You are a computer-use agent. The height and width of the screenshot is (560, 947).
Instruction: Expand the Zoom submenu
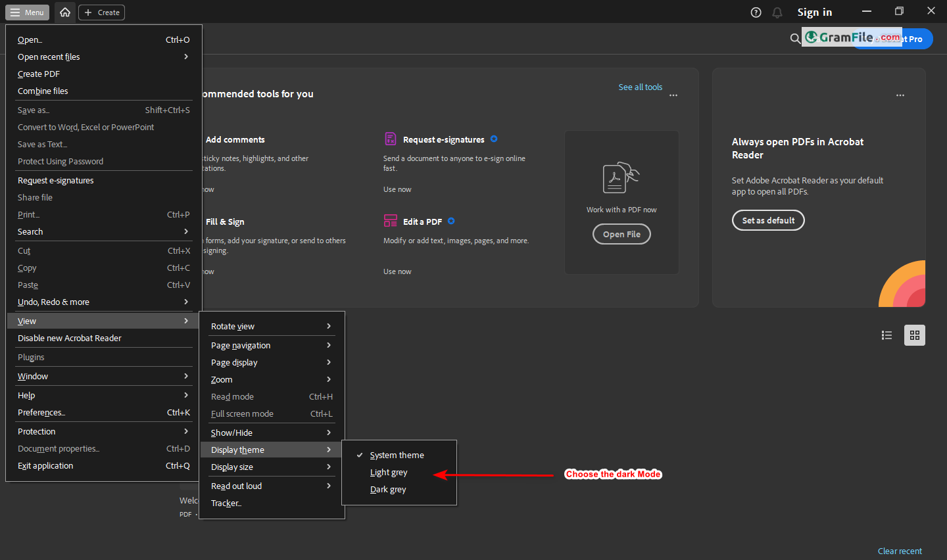coord(272,379)
